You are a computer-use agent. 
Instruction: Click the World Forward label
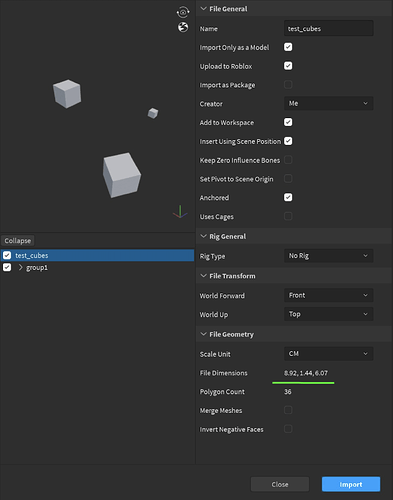[x=222, y=296]
